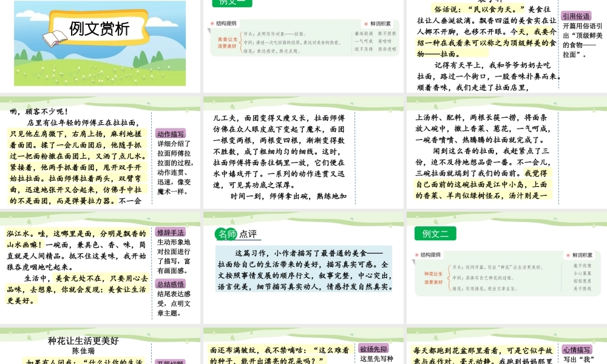
Task: Click the purple 总结感悟 annotation tag
Action: pyautogui.click(x=171, y=284)
